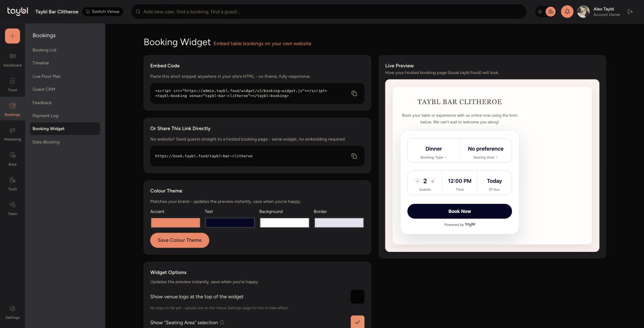Open the date picker showing Today
Viewport: 644px width, 328px height.
[x=494, y=183]
